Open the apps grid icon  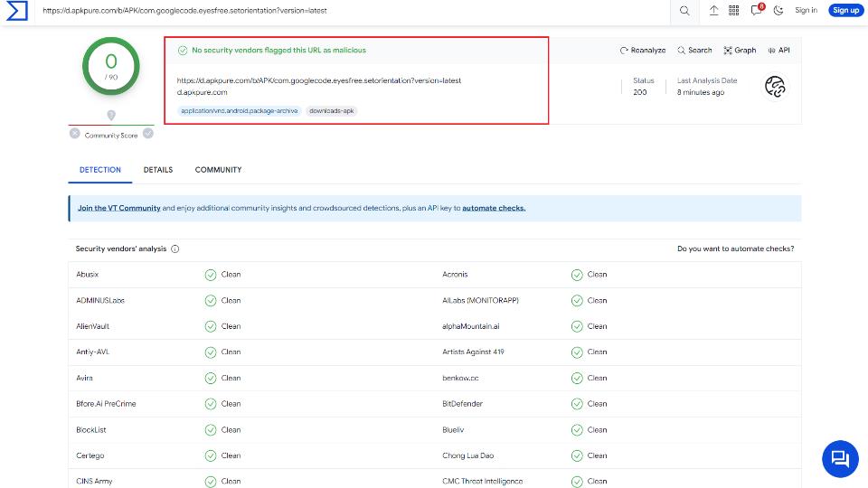[733, 11]
